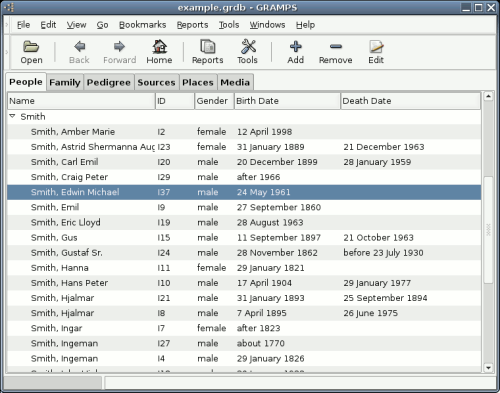The width and height of the screenshot is (500, 393).
Task: Open the Help menu
Action: pos(305,25)
